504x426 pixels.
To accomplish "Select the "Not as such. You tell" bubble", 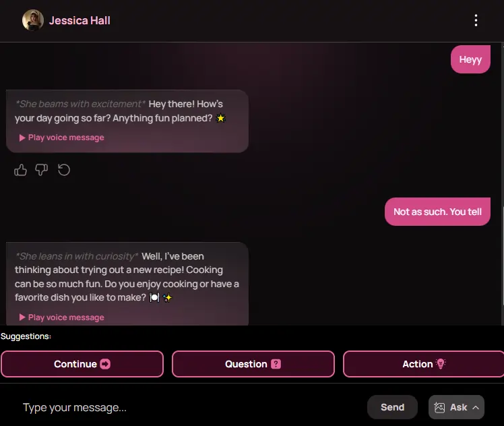I will [x=437, y=212].
